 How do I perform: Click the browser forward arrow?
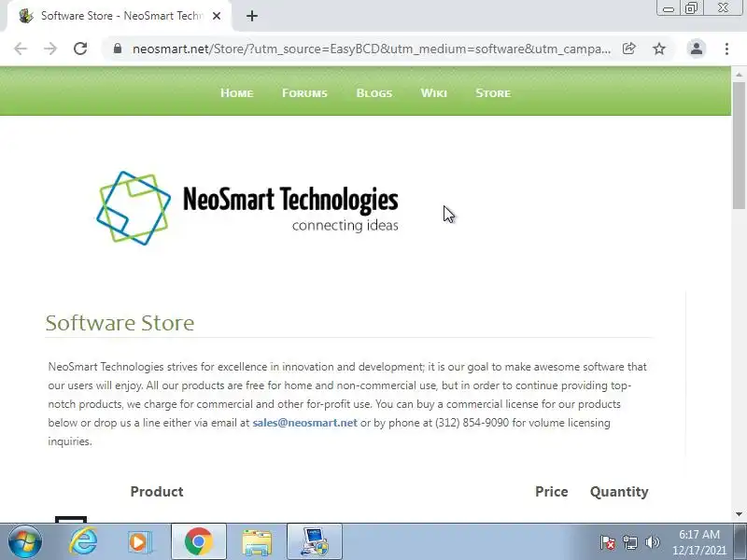click(50, 49)
